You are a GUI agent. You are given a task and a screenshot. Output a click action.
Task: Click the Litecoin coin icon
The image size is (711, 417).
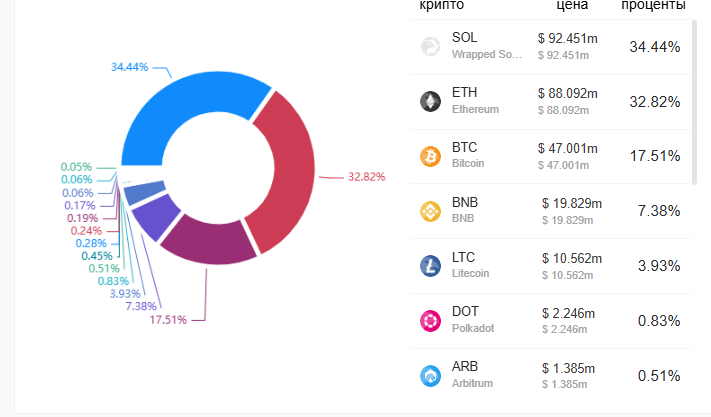(430, 265)
